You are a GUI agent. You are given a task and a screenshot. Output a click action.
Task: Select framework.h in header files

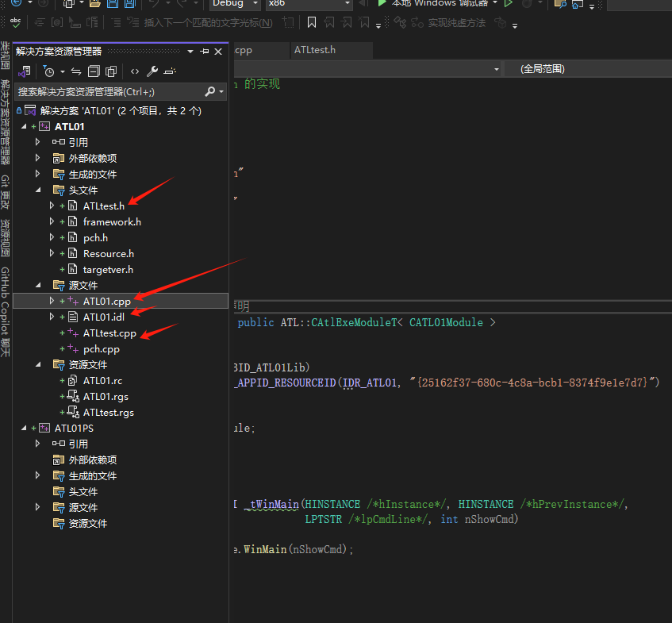tap(112, 221)
